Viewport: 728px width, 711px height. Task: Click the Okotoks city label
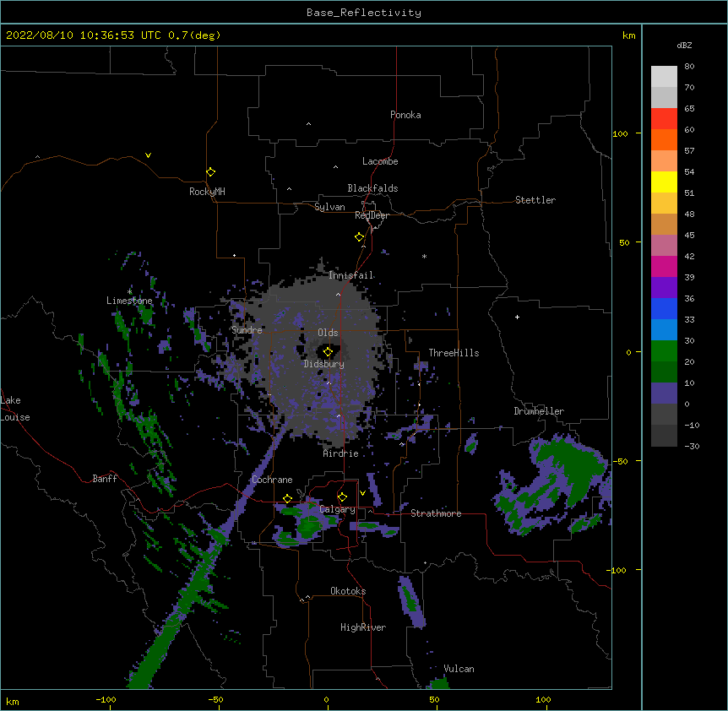(x=348, y=591)
